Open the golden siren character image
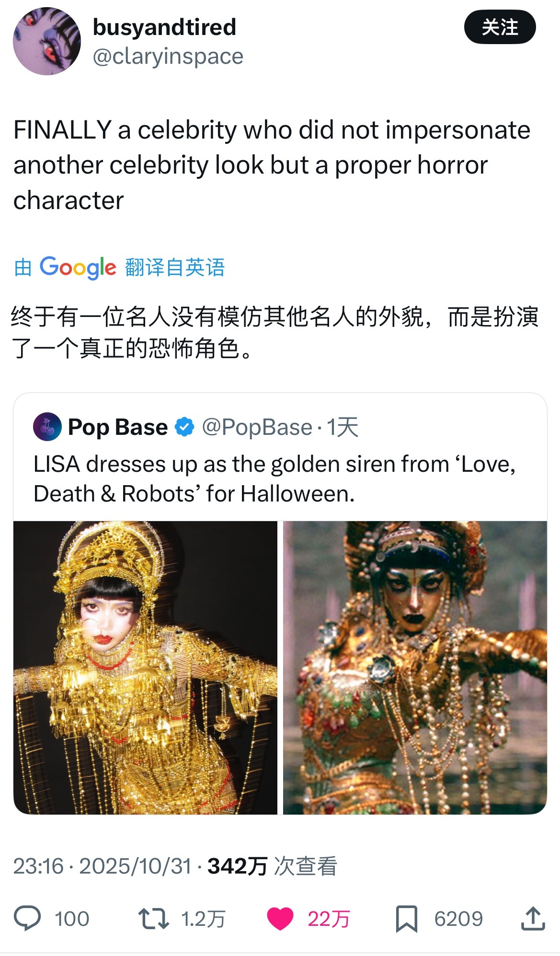 [415, 667]
